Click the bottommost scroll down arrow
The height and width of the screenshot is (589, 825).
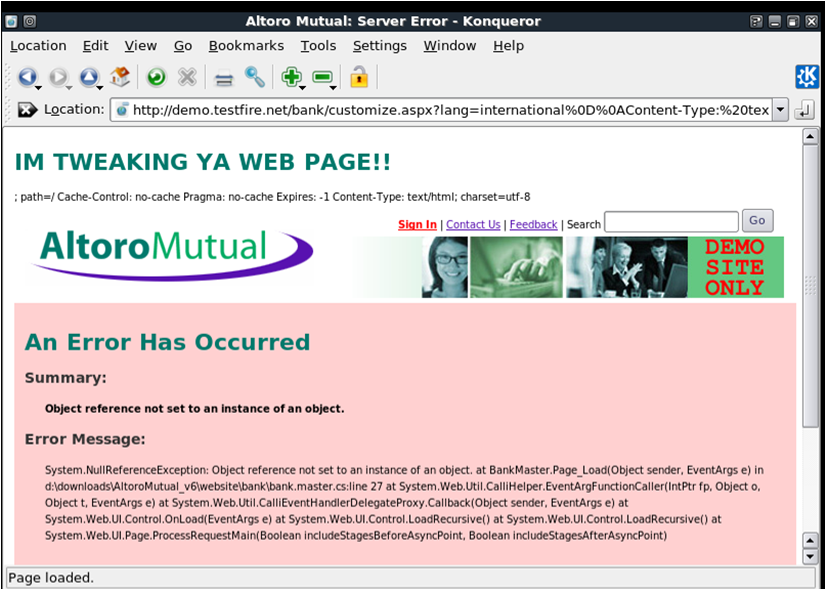(x=809, y=556)
